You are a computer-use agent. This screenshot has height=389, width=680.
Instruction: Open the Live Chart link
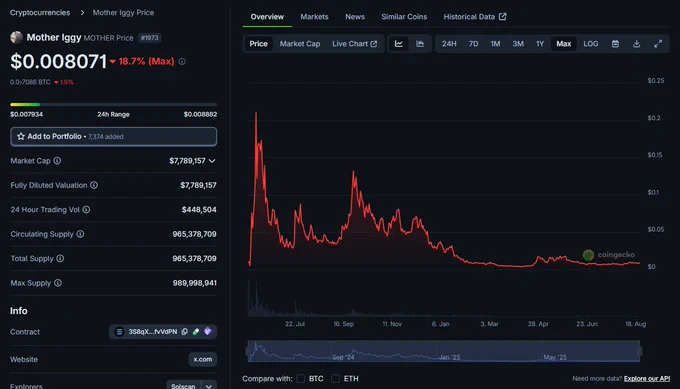[355, 44]
